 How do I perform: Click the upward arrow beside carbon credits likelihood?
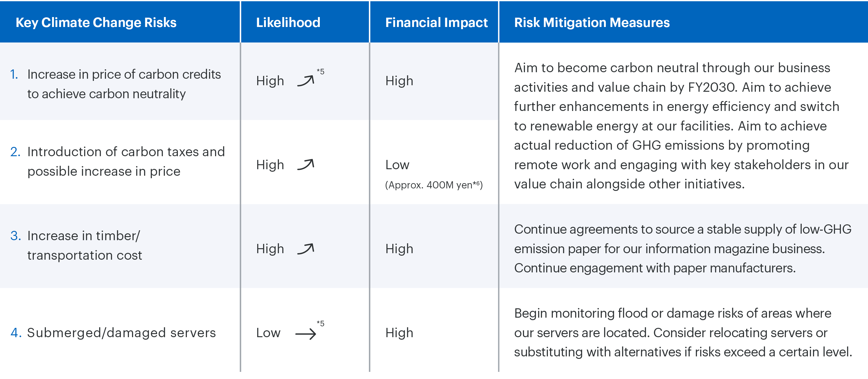pos(306,81)
